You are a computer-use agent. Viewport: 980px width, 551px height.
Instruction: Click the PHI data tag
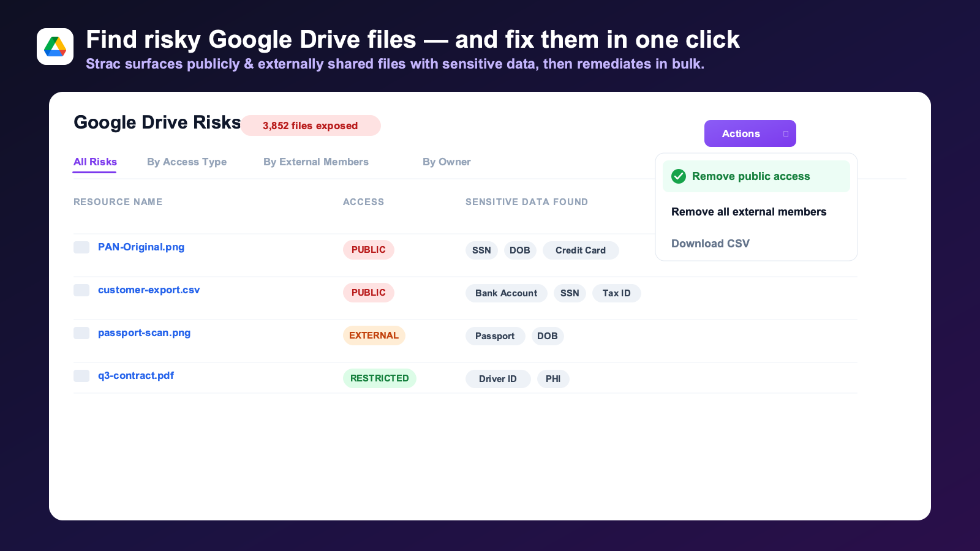pyautogui.click(x=553, y=379)
